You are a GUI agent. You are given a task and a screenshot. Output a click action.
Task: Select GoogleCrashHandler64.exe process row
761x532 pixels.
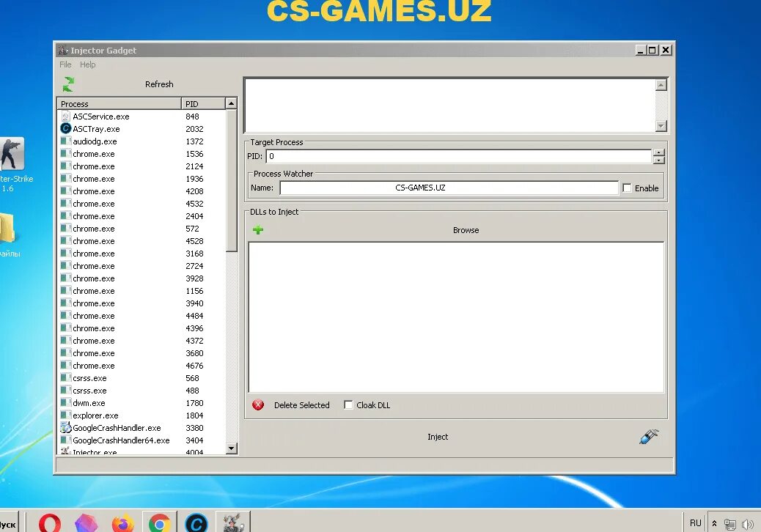click(x=141, y=440)
